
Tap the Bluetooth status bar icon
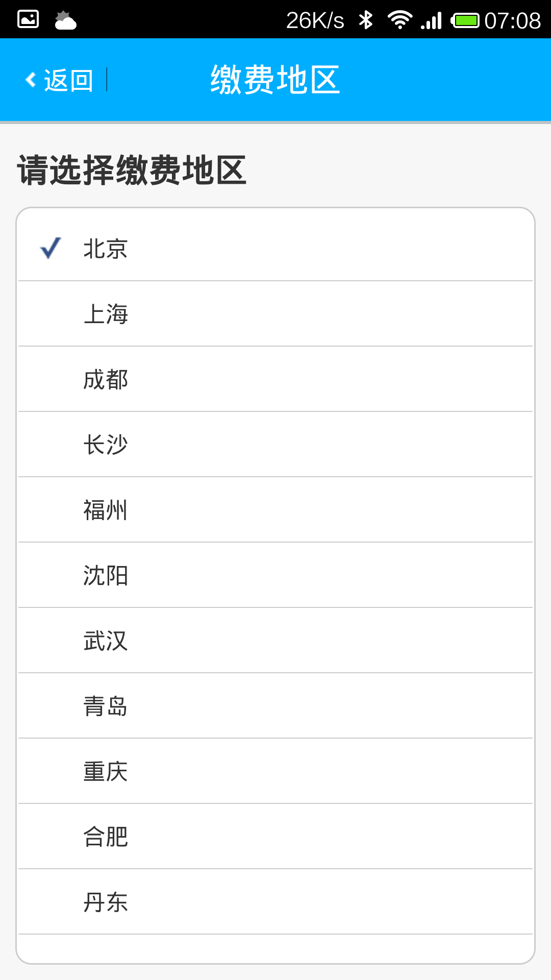[x=365, y=20]
